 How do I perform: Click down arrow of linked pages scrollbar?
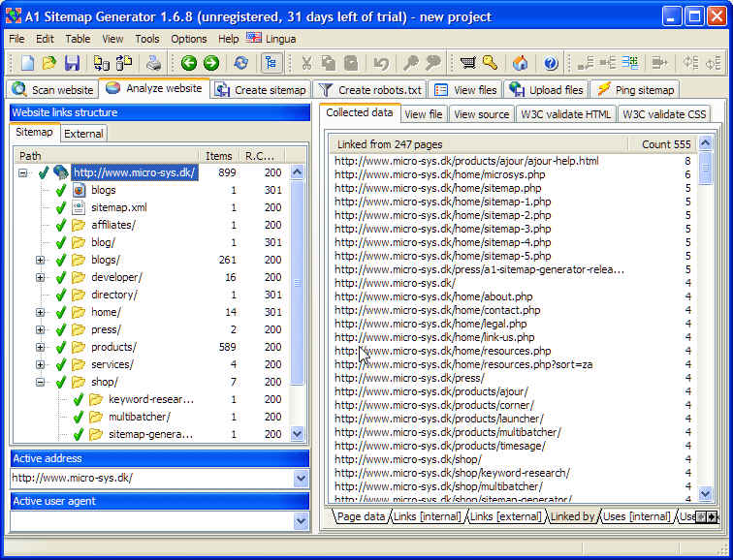pyautogui.click(x=705, y=493)
